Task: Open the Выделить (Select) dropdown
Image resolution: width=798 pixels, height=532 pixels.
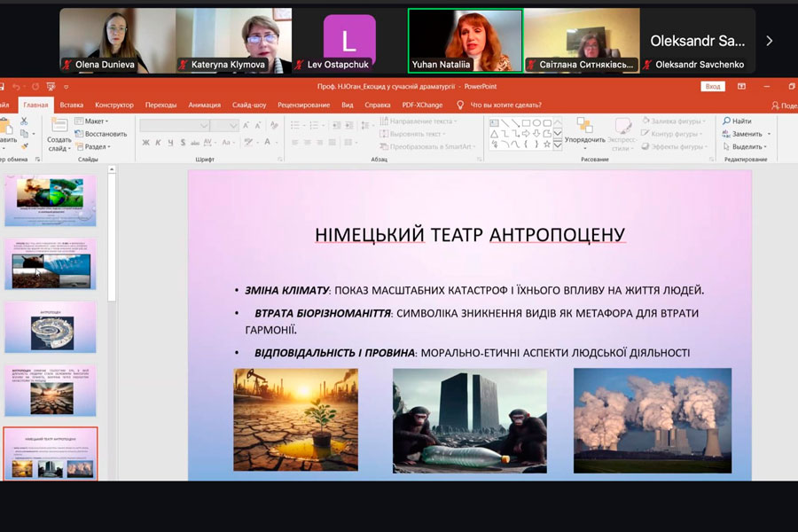Action: pos(743,146)
